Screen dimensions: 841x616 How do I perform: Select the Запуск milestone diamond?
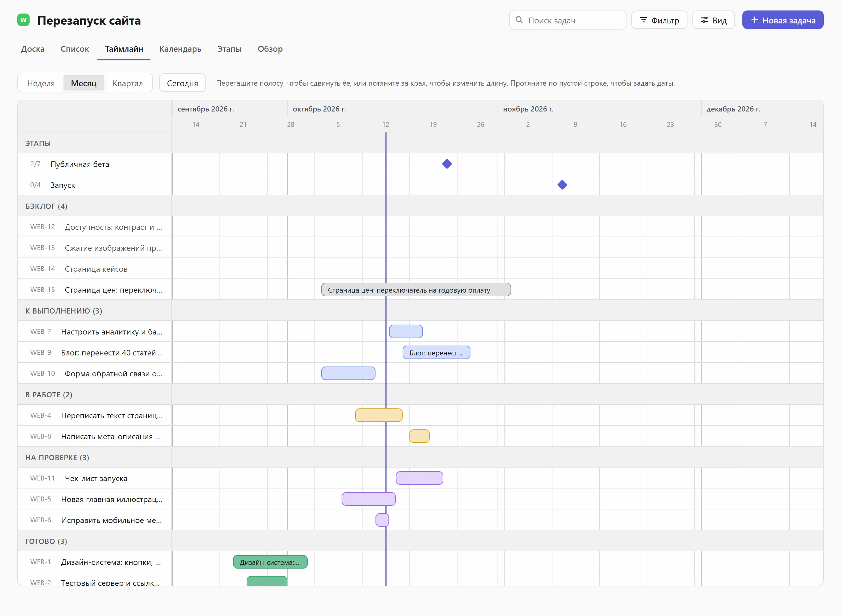(x=562, y=184)
